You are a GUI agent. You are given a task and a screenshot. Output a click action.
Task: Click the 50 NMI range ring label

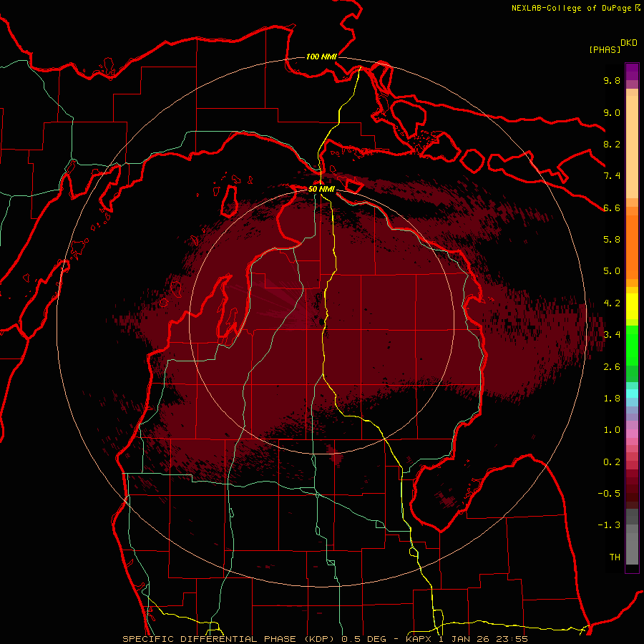pos(321,190)
